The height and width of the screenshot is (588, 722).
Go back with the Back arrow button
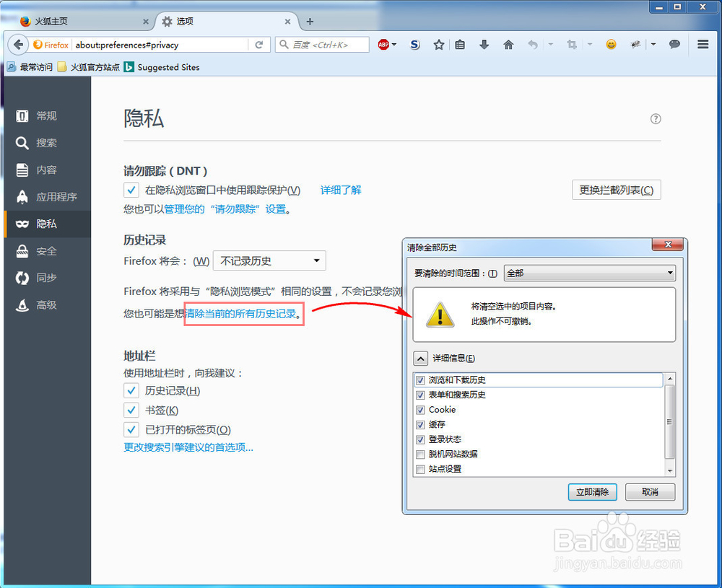coord(18,45)
